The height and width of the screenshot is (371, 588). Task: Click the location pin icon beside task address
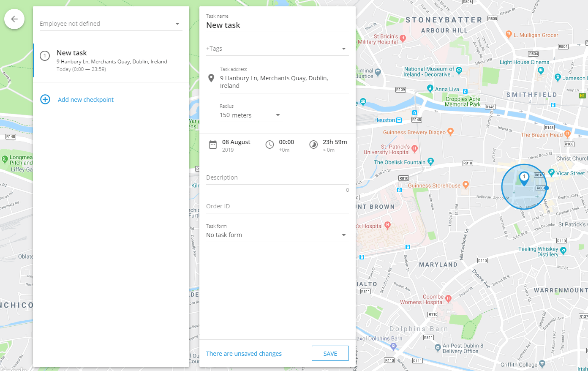tap(211, 78)
